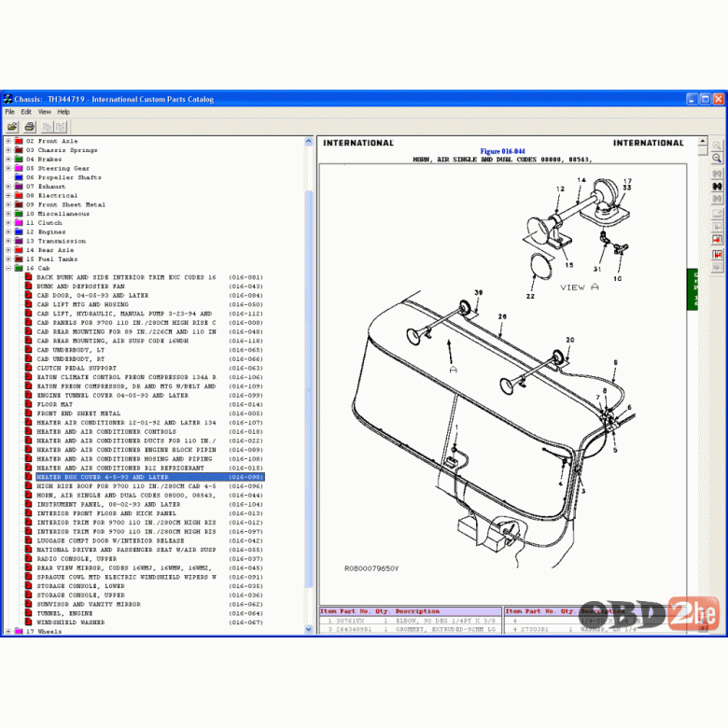Click the Figure 016-044 link
The height and width of the screenshot is (728, 728).
(x=502, y=151)
